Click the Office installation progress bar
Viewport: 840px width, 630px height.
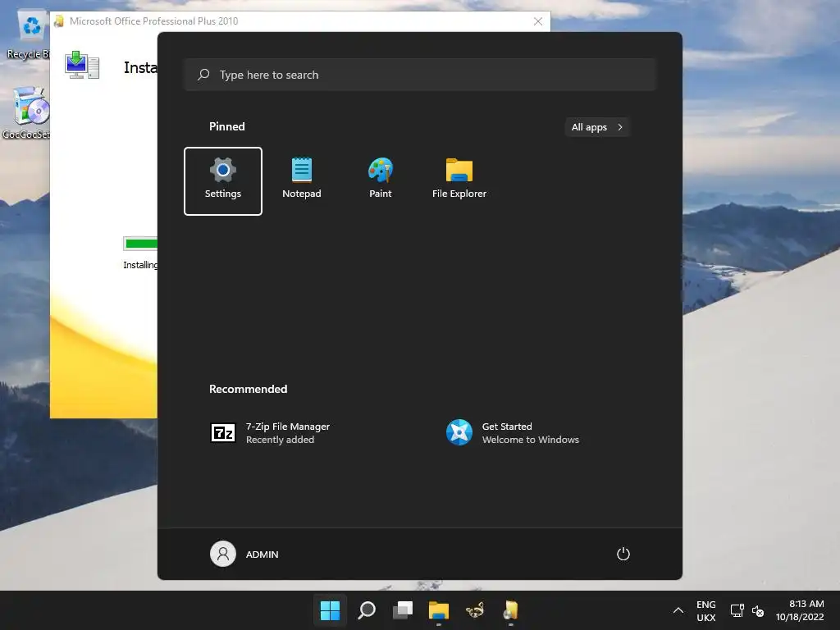(x=140, y=244)
